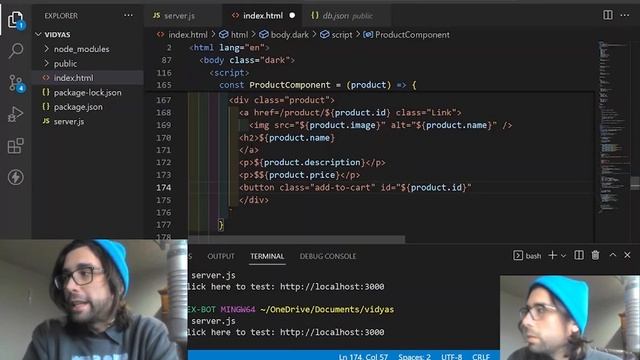Open the lightning bolt extension icon
Viewport: 640px width, 360px height.
(16, 177)
